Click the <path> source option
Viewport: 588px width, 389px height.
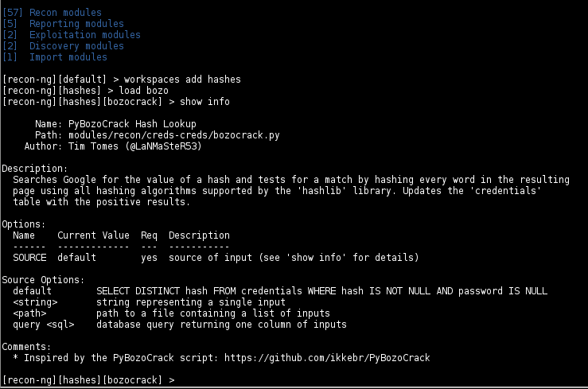coord(29,313)
